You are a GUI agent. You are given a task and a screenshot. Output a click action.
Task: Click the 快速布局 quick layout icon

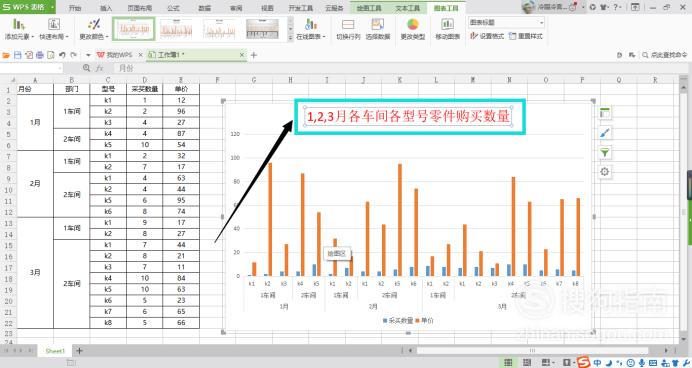coord(54,25)
